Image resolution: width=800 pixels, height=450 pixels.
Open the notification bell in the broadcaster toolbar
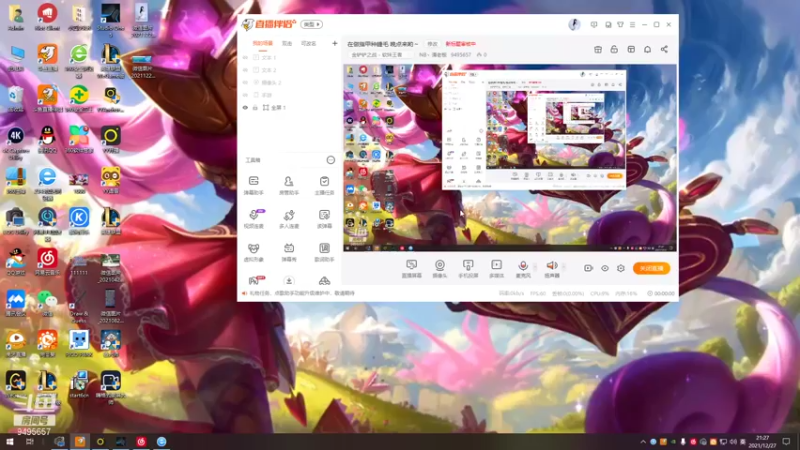pos(647,49)
